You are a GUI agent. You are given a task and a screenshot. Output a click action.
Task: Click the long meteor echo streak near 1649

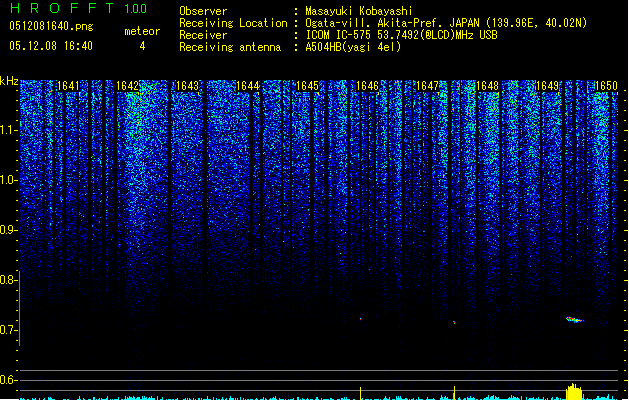pyautogui.click(x=575, y=319)
